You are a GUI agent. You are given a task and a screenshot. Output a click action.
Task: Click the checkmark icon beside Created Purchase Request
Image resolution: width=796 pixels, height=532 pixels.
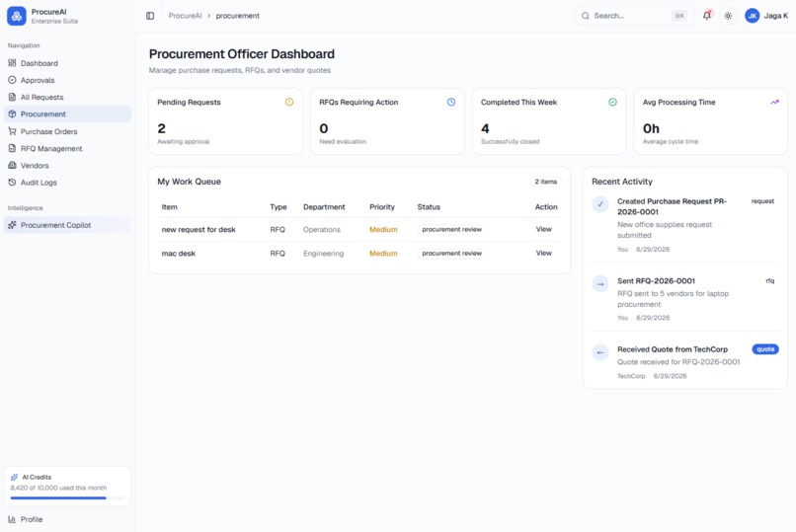point(600,204)
